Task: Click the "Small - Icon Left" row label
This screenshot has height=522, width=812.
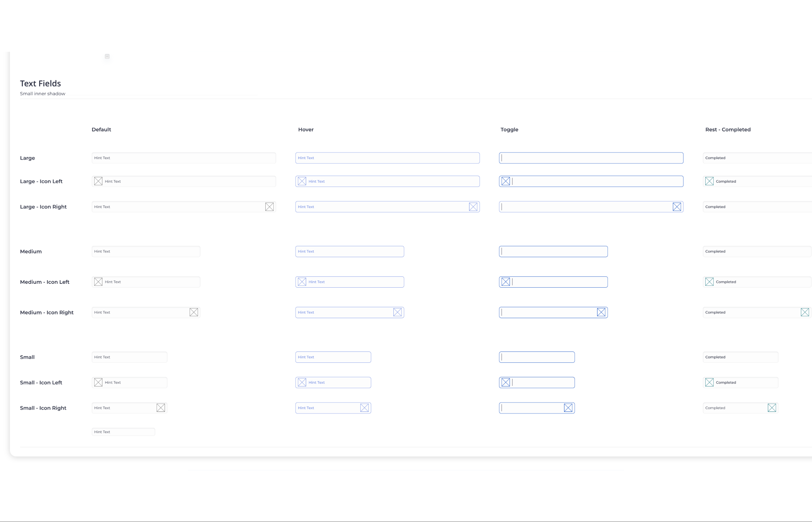Action: [x=41, y=383]
